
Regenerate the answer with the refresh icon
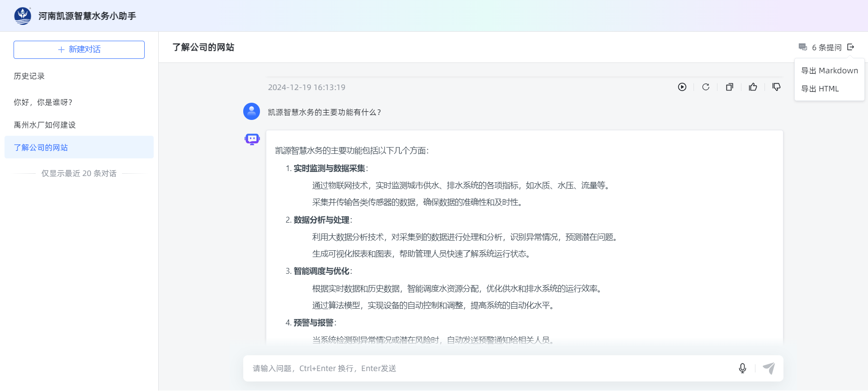pos(706,87)
